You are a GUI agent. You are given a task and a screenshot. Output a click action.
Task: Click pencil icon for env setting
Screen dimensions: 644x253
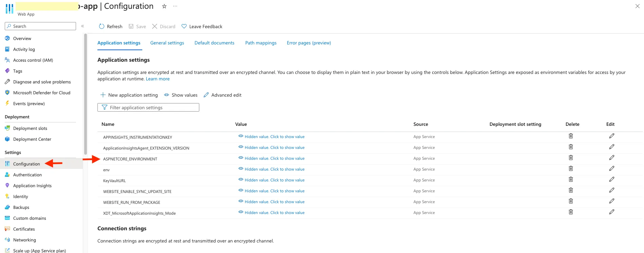pos(612,169)
